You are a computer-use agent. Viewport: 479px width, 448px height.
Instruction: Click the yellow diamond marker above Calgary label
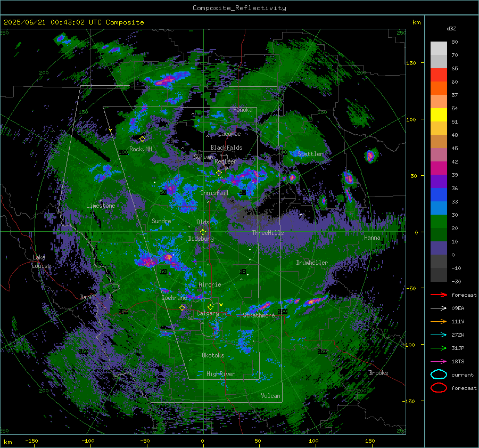coord(210,307)
